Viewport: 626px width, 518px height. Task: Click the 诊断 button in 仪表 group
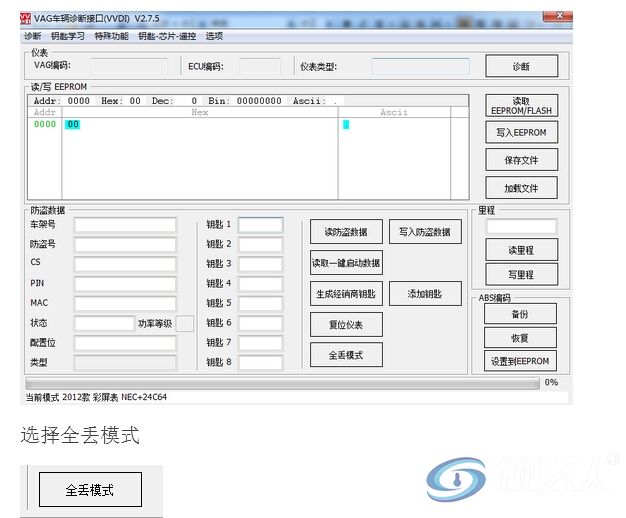click(x=521, y=66)
